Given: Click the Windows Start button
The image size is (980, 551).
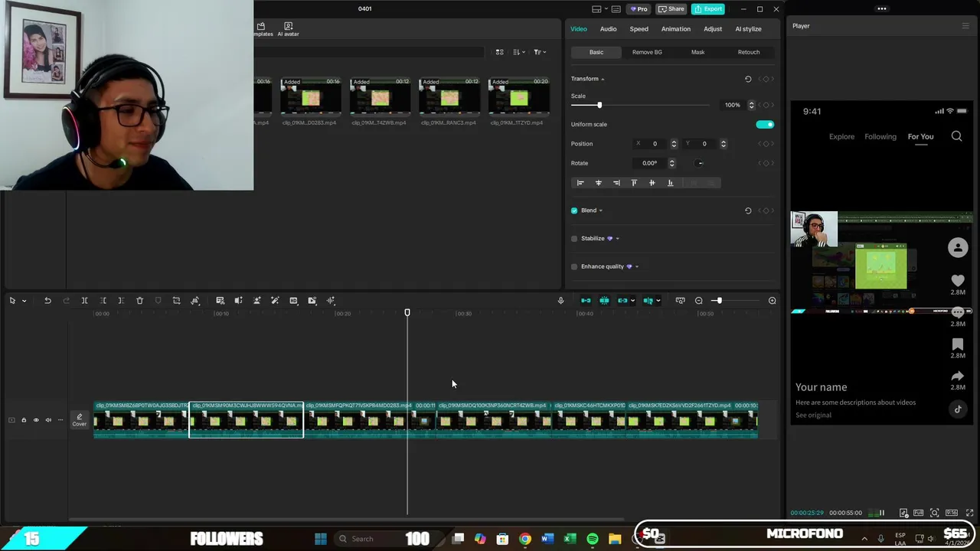Looking at the screenshot, I should tap(321, 539).
